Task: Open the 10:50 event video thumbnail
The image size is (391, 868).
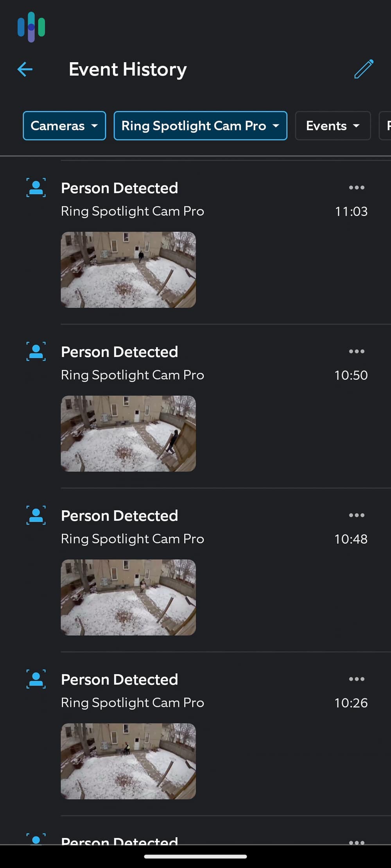Action: (127, 434)
